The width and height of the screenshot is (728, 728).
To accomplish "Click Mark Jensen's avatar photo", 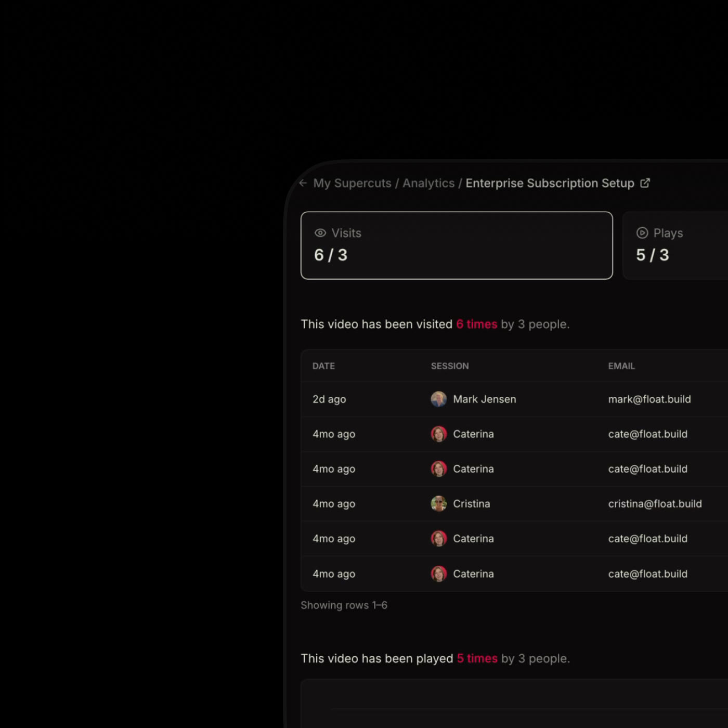I will (x=439, y=399).
